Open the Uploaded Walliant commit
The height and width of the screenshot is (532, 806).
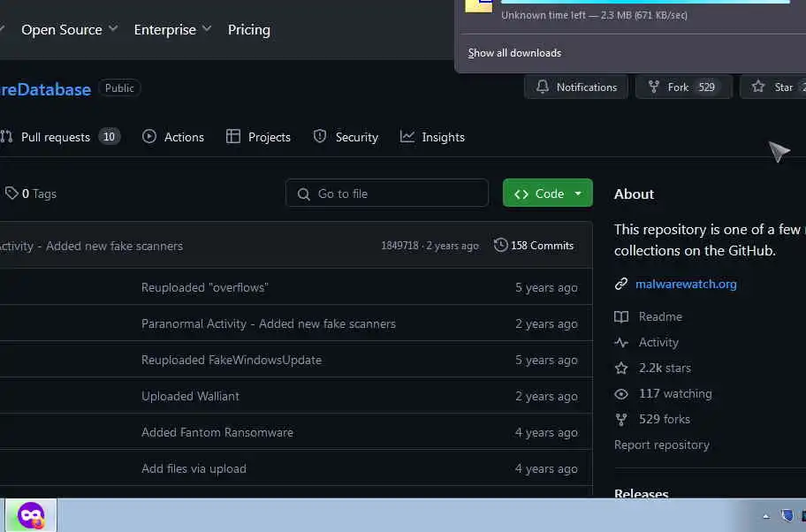coord(190,396)
